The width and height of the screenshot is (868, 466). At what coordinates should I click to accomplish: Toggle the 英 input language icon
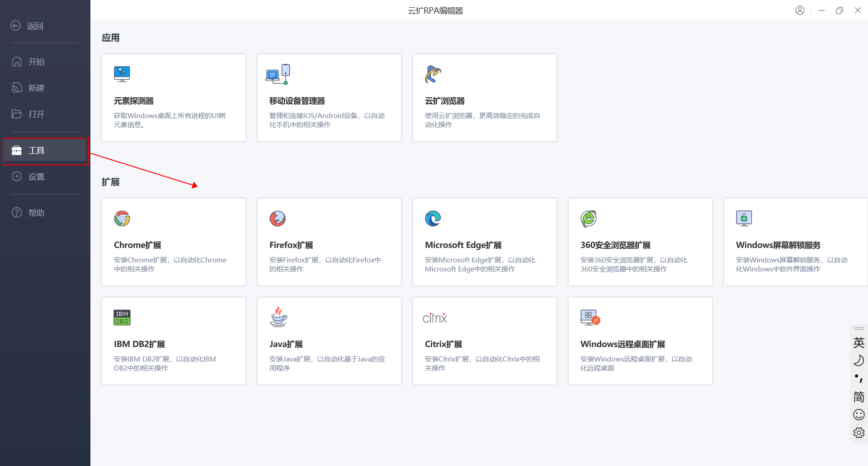(x=859, y=342)
